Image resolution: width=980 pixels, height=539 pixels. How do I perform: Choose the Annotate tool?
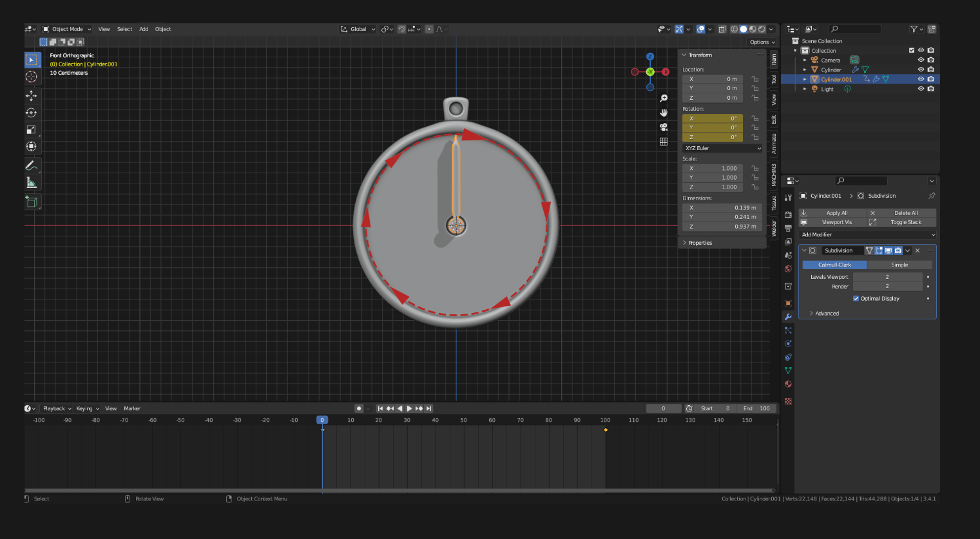[x=32, y=165]
